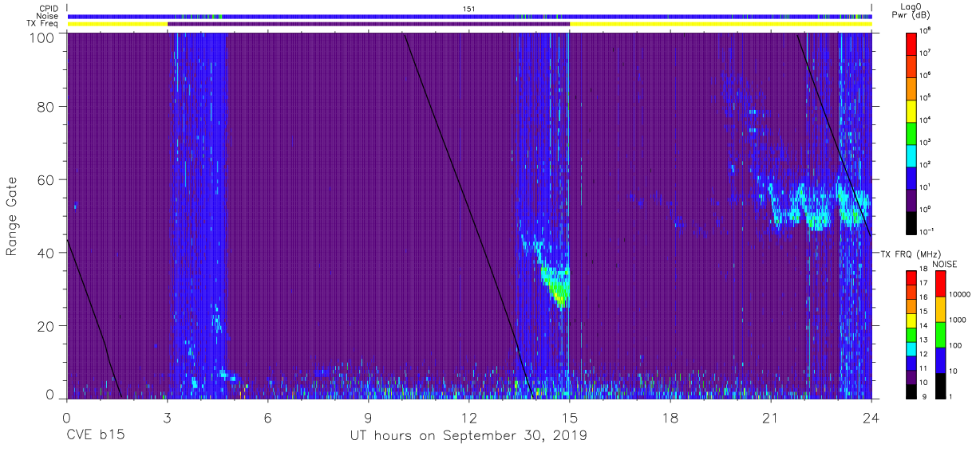Click x-axis tick label '12'
980x452 pixels.
coord(469,417)
